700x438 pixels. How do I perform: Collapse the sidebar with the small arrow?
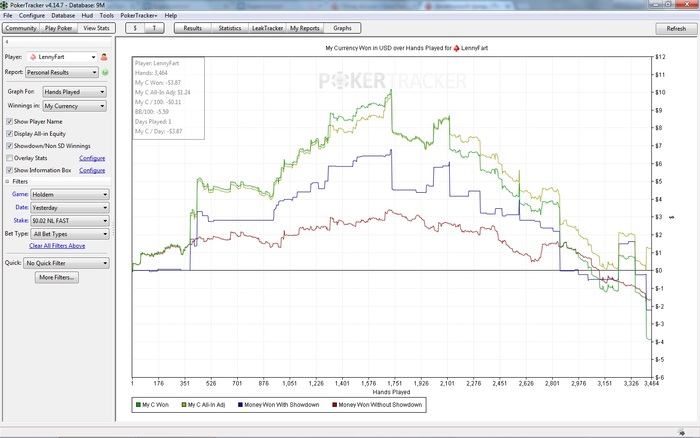pos(7,42)
